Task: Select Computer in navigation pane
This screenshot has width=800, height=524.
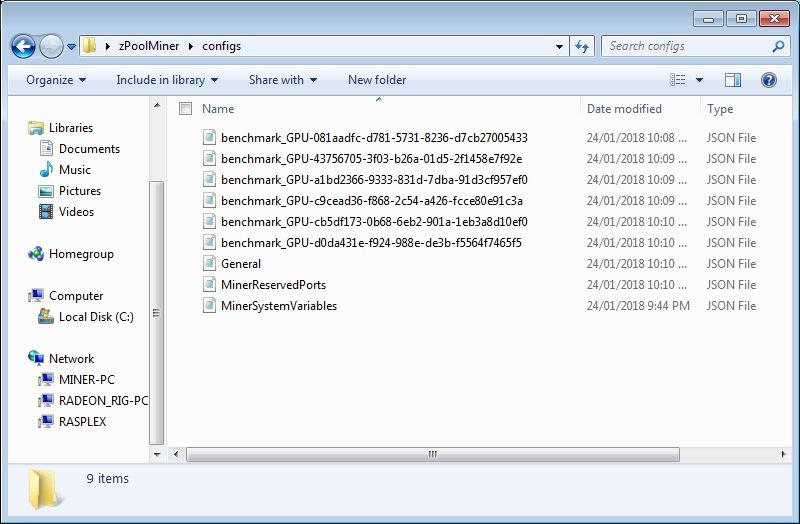Action: coord(76,295)
